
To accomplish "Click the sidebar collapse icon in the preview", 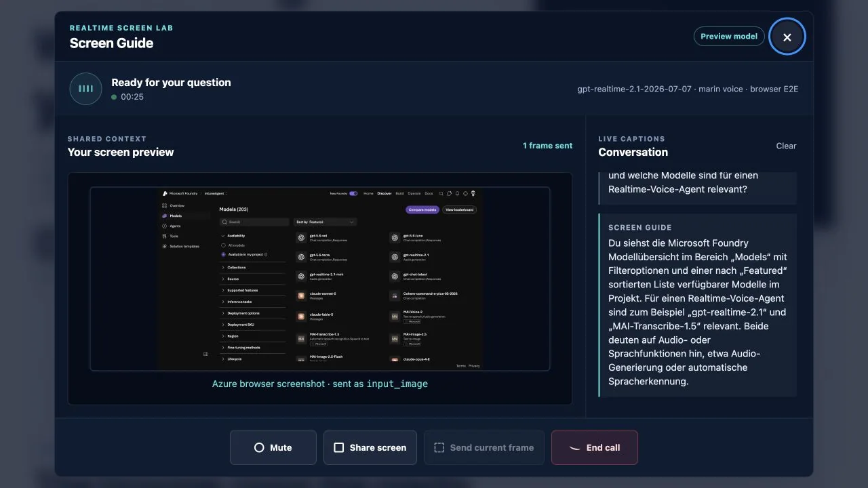I will [205, 354].
